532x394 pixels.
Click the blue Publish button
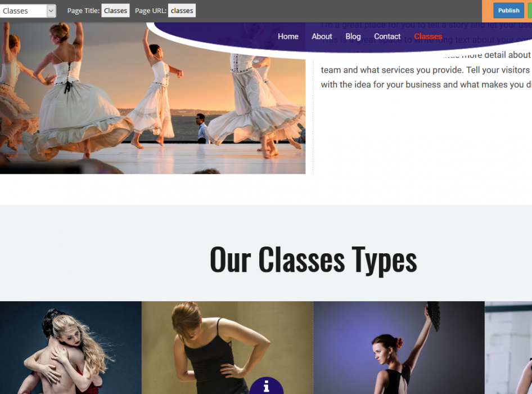pyautogui.click(x=508, y=11)
